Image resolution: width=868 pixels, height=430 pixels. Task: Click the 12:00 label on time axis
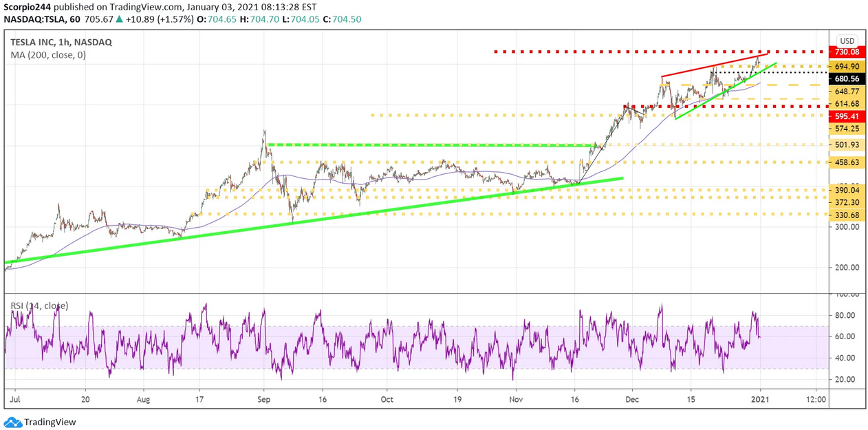pos(816,398)
